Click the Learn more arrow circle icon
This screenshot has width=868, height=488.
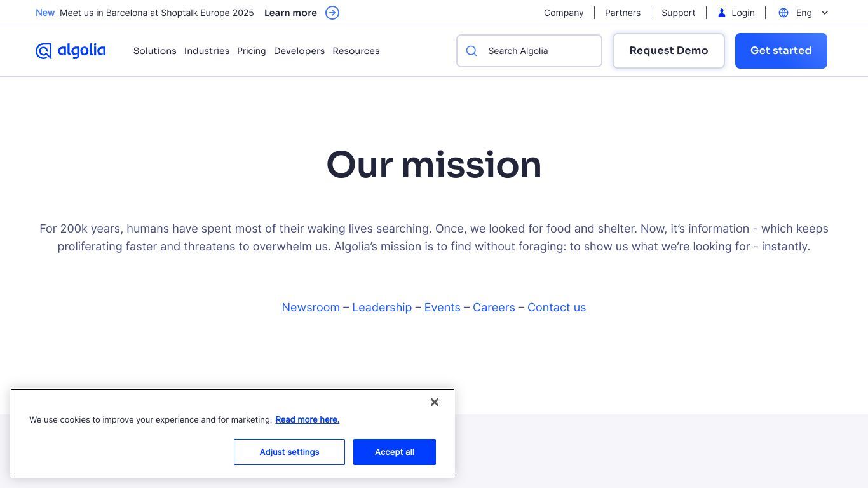(332, 13)
